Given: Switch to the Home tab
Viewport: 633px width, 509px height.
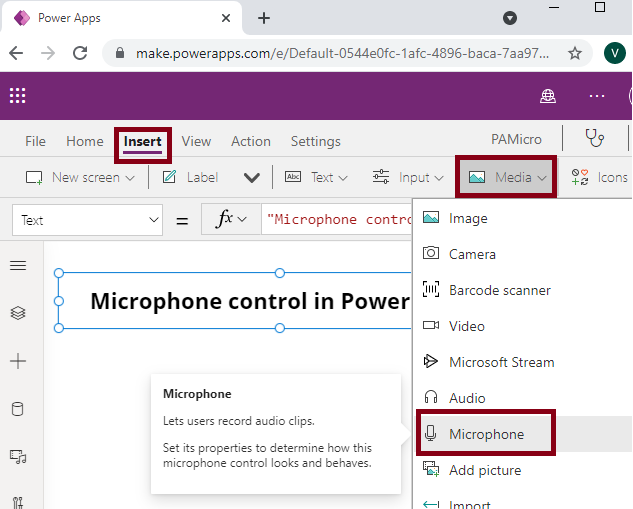Looking at the screenshot, I should click(85, 141).
